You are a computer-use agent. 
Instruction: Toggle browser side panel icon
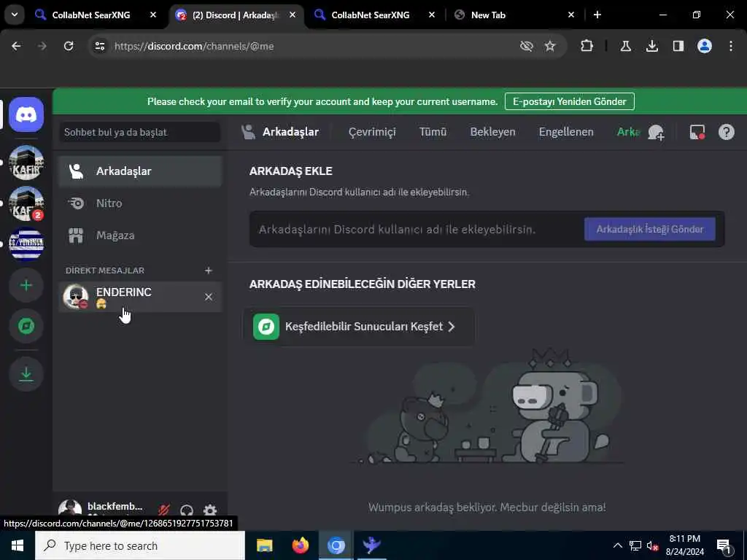678,46
